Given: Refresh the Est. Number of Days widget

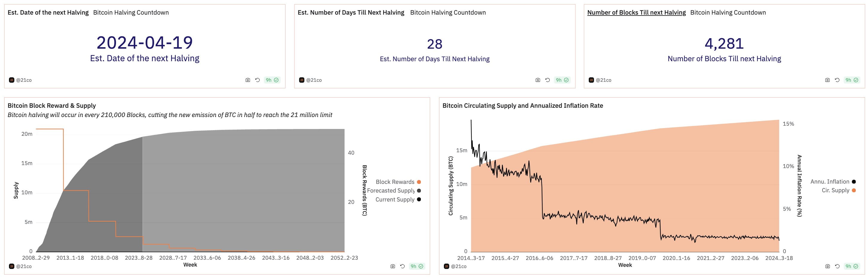Looking at the screenshot, I should [548, 80].
